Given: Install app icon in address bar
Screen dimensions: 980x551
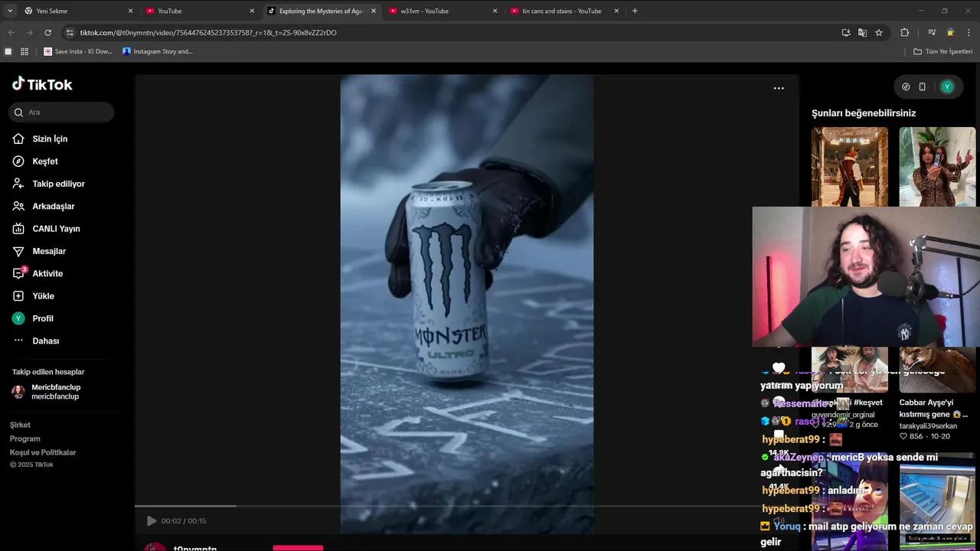Looking at the screenshot, I should (x=846, y=33).
